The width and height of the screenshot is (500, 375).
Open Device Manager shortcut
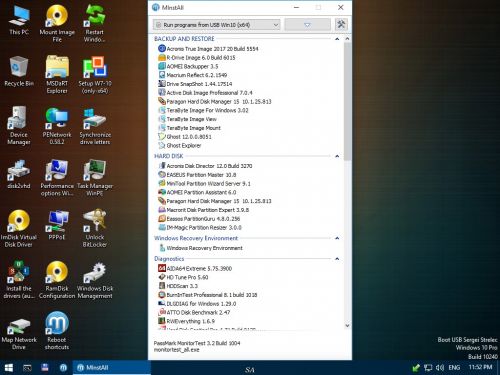point(19,126)
